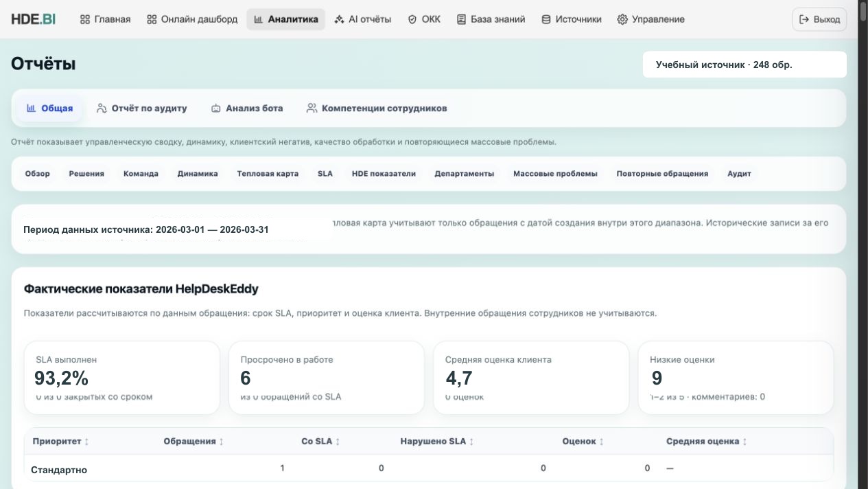The image size is (868, 489).
Task: Click the Отчёт по аудиту person icon
Action: click(x=102, y=108)
